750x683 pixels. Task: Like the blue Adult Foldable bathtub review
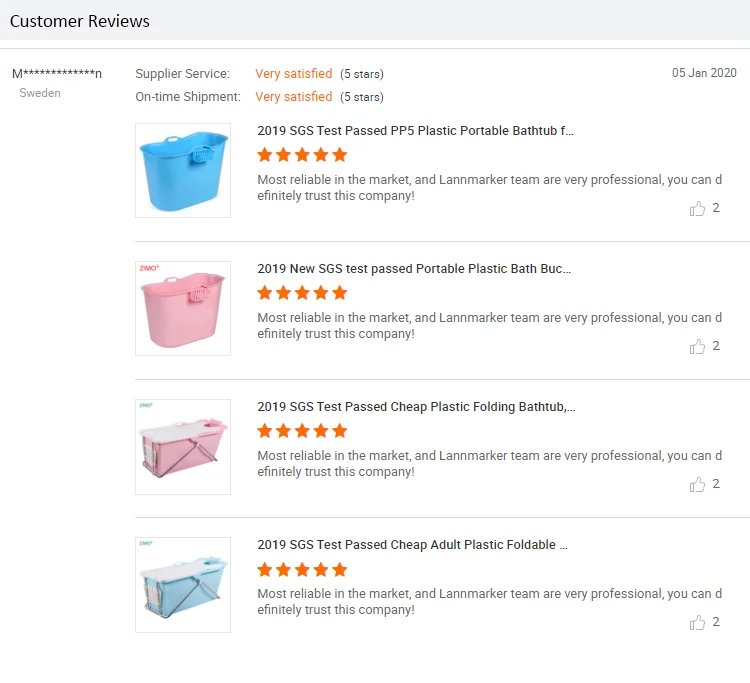click(697, 623)
